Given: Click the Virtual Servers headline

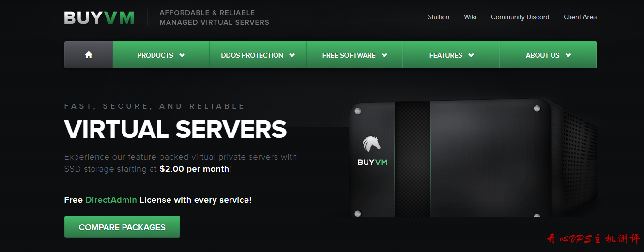Looking at the screenshot, I should click(175, 129).
